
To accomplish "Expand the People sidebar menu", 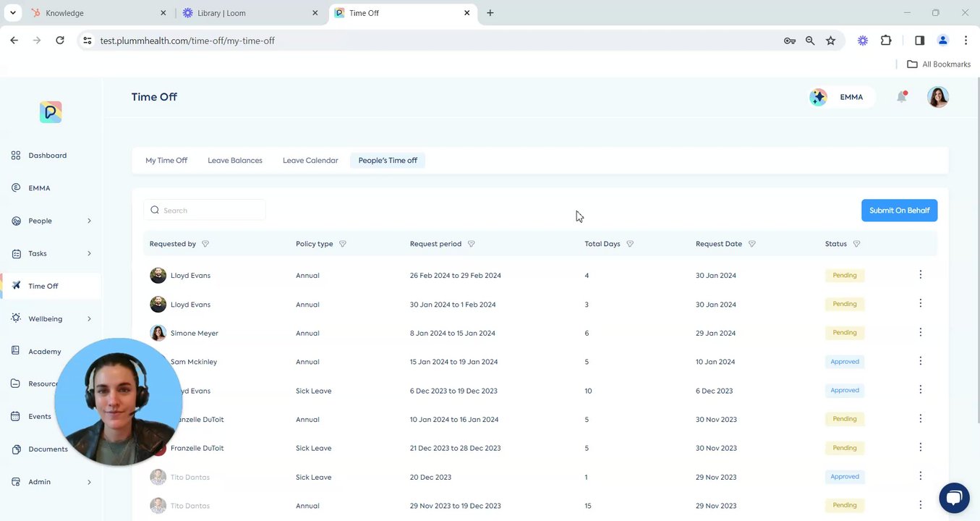I will pyautogui.click(x=89, y=221).
